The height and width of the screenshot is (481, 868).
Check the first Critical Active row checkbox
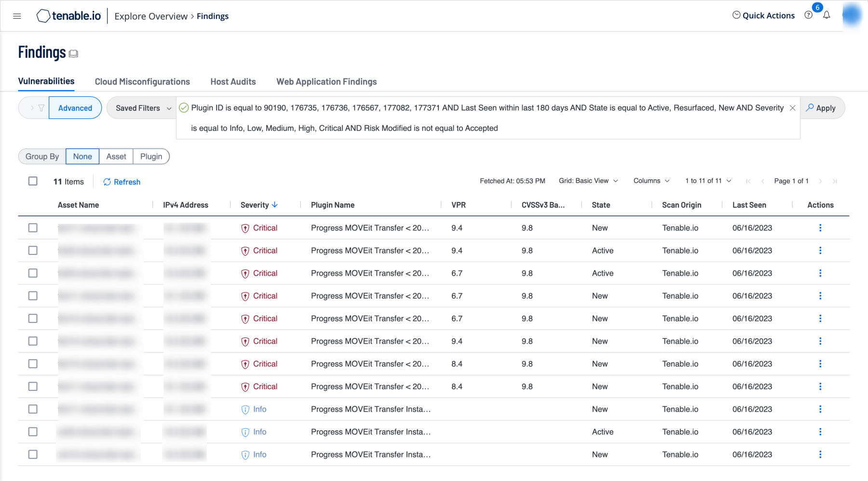(33, 251)
